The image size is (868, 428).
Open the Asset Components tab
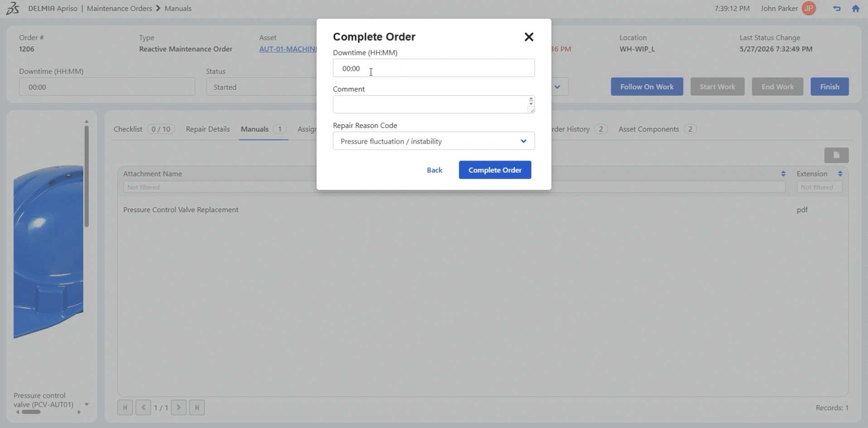(657, 129)
